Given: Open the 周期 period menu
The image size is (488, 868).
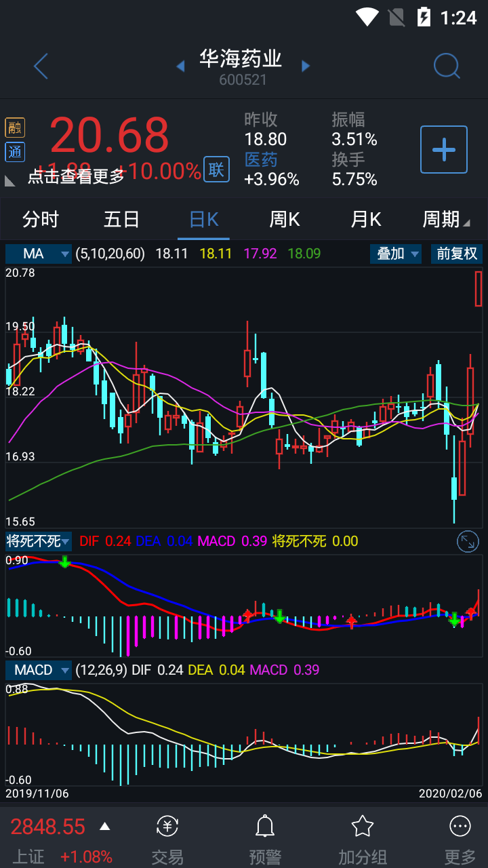Looking at the screenshot, I should (x=445, y=219).
